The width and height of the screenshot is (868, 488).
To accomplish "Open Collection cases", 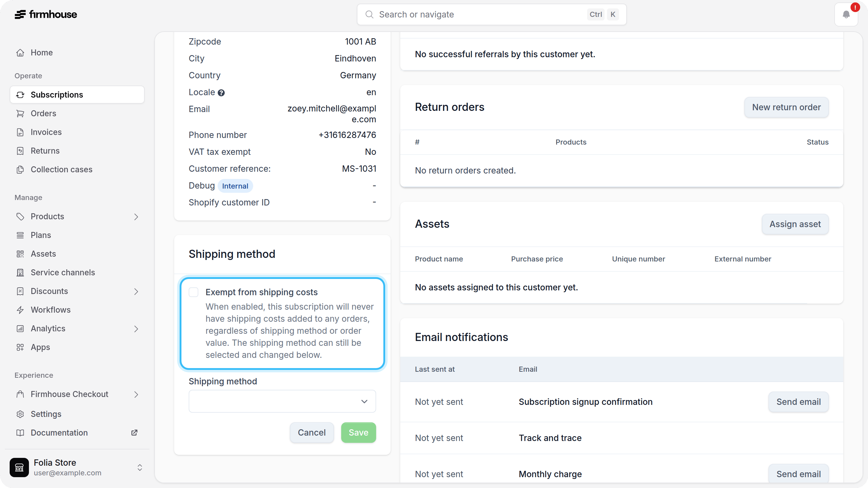I will click(x=77, y=169).
